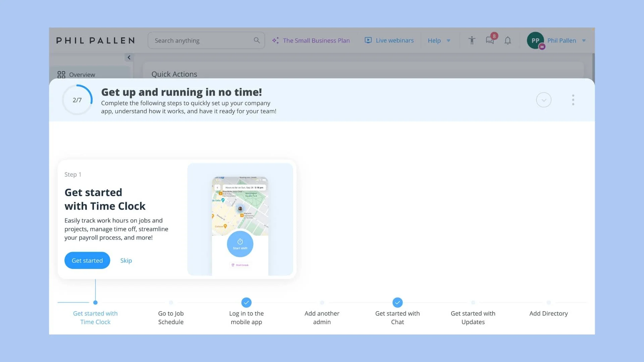Open the Help dropdown
The image size is (644, 362).
pos(439,40)
